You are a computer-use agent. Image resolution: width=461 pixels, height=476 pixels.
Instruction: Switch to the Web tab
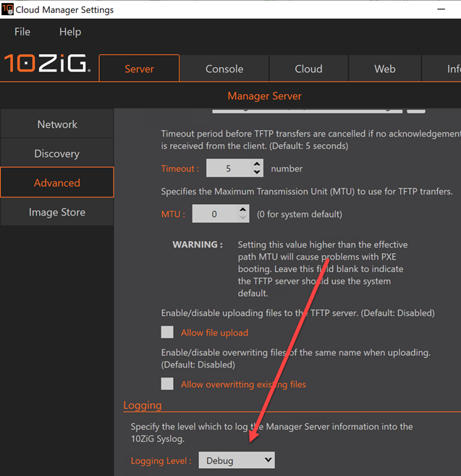tap(385, 69)
